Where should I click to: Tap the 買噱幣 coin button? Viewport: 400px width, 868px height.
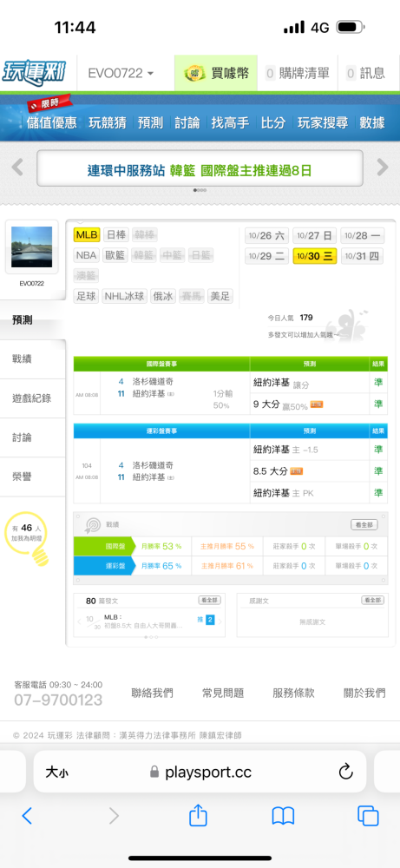[x=216, y=73]
